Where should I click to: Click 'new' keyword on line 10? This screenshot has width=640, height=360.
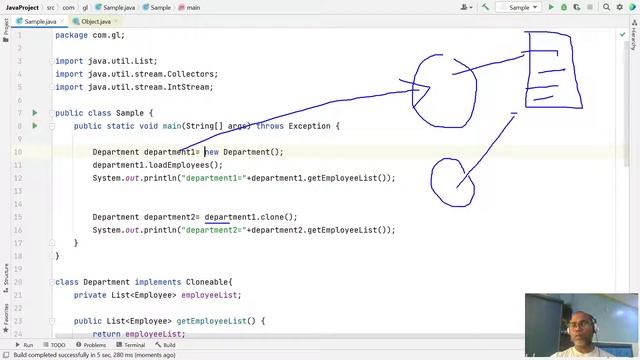211,152
